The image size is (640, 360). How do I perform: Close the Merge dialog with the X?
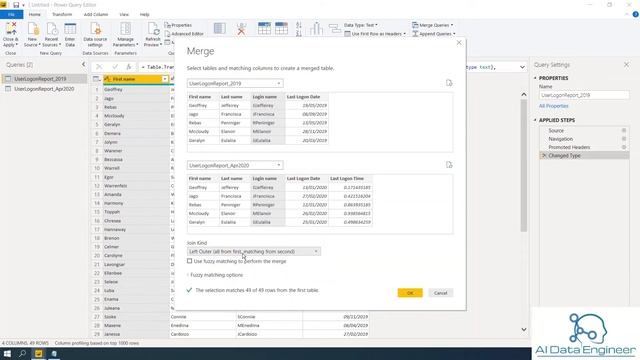point(459,42)
